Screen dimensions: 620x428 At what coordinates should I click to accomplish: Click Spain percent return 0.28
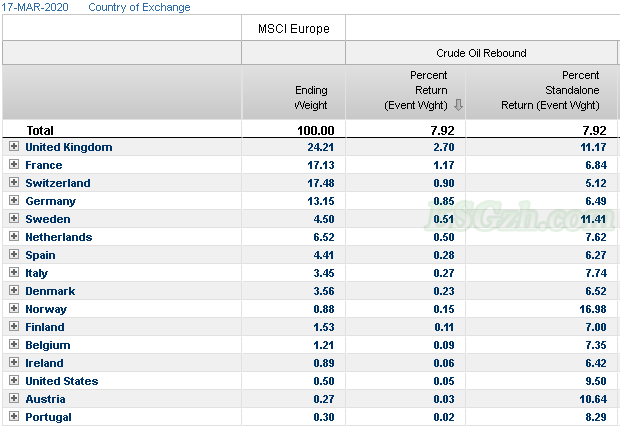pyautogui.click(x=444, y=255)
